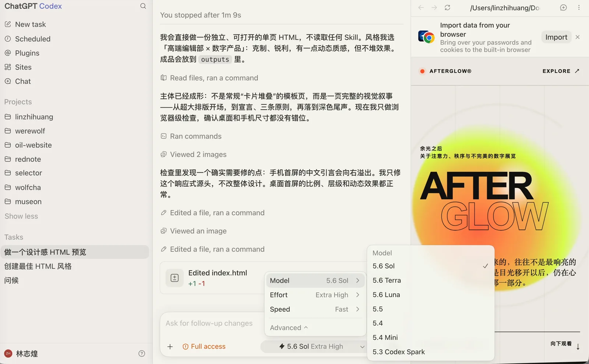The image size is (589, 364).
Task: Open the werewolf project folder
Action: pos(25,131)
